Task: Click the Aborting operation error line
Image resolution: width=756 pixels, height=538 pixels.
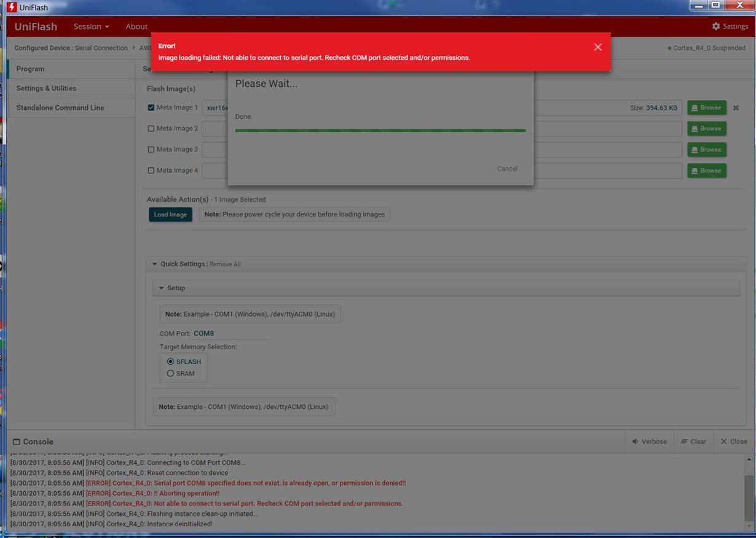Action: 115,493
